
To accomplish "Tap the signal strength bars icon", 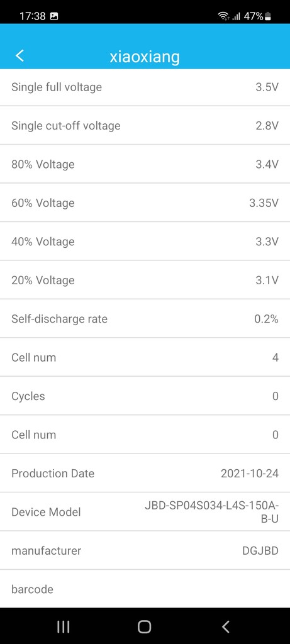I will pyautogui.click(x=236, y=16).
